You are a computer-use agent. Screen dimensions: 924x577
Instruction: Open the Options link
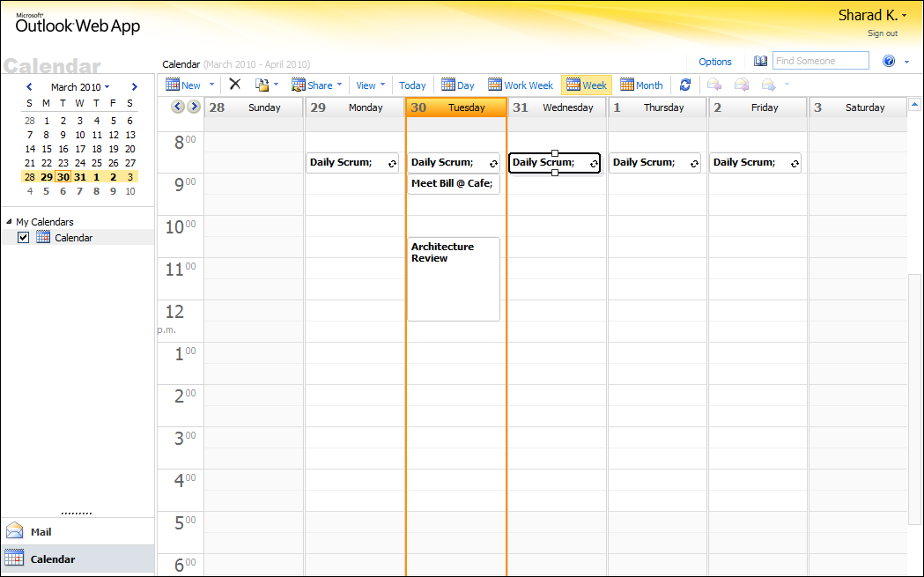pyautogui.click(x=715, y=62)
